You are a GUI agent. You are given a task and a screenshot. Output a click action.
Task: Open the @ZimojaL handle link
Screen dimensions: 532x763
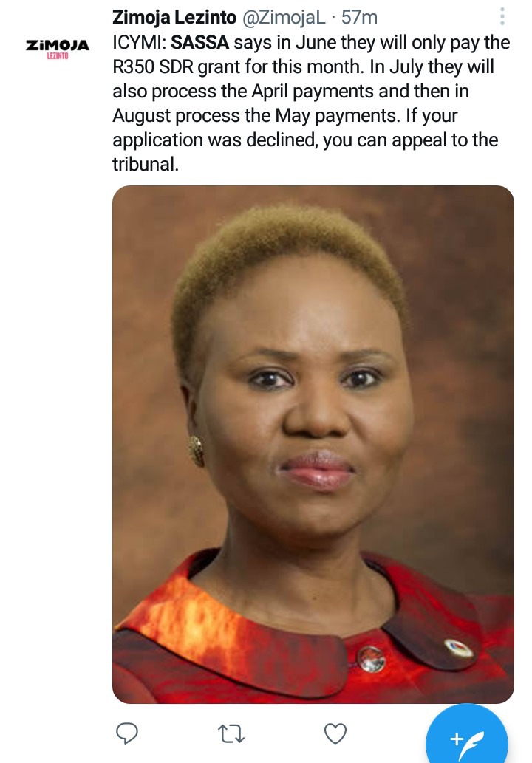(x=283, y=18)
